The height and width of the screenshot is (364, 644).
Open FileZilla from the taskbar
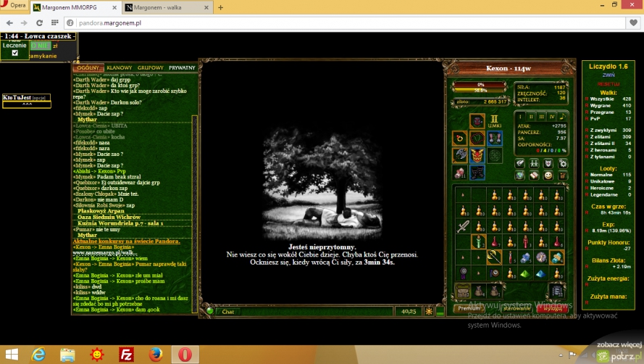pos(126,354)
